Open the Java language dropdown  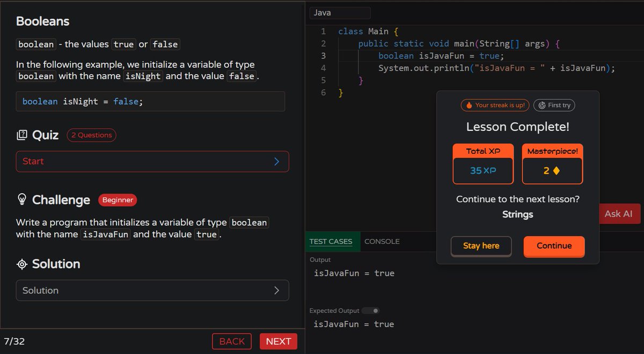[x=340, y=13]
